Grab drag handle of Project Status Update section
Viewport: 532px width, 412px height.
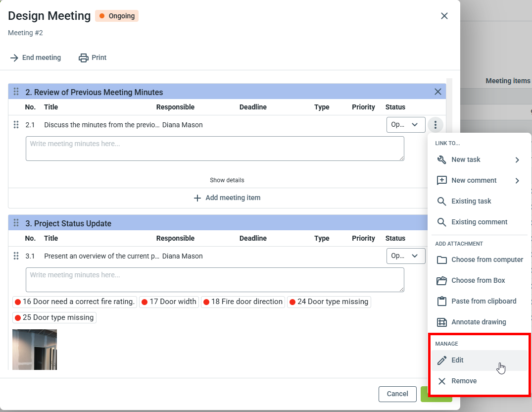pyautogui.click(x=16, y=223)
